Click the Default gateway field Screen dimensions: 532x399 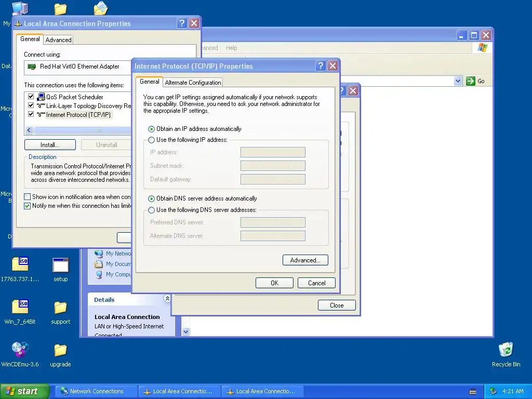[x=273, y=179]
